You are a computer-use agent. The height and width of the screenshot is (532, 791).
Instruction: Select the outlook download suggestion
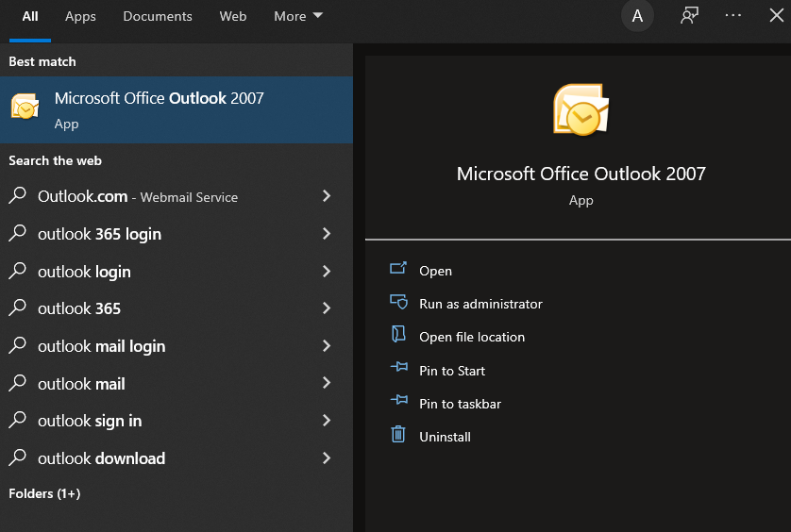coord(177,457)
